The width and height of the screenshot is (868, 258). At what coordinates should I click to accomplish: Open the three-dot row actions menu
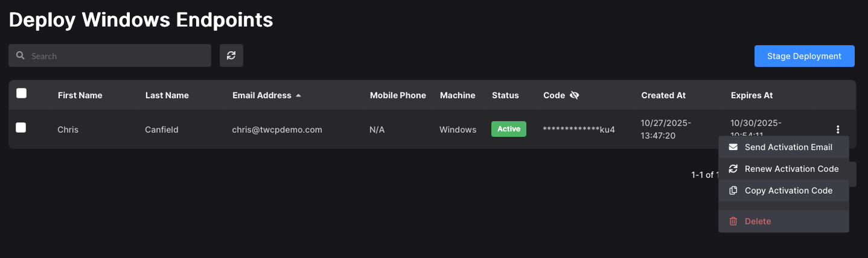(x=838, y=129)
